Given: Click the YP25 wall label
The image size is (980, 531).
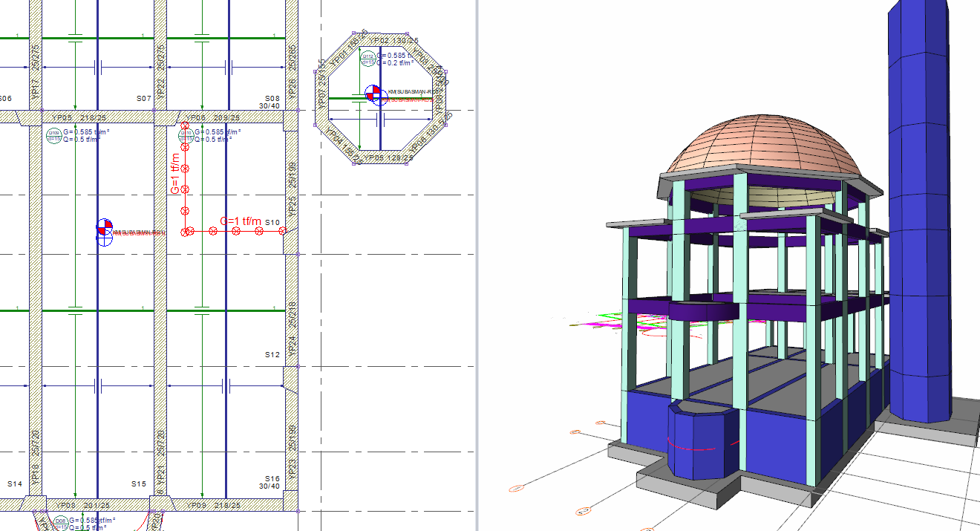Looking at the screenshot, I should tap(292, 206).
